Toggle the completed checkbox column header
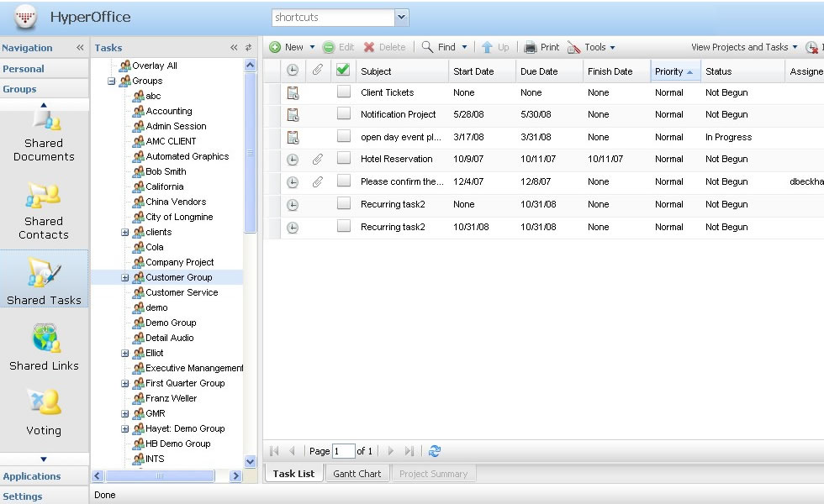This screenshot has width=824, height=504. 343,69
